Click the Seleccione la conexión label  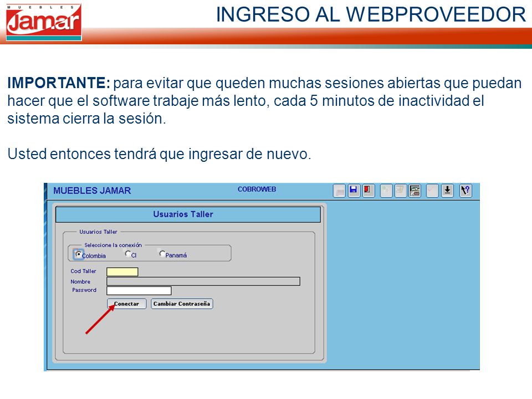tap(113, 245)
